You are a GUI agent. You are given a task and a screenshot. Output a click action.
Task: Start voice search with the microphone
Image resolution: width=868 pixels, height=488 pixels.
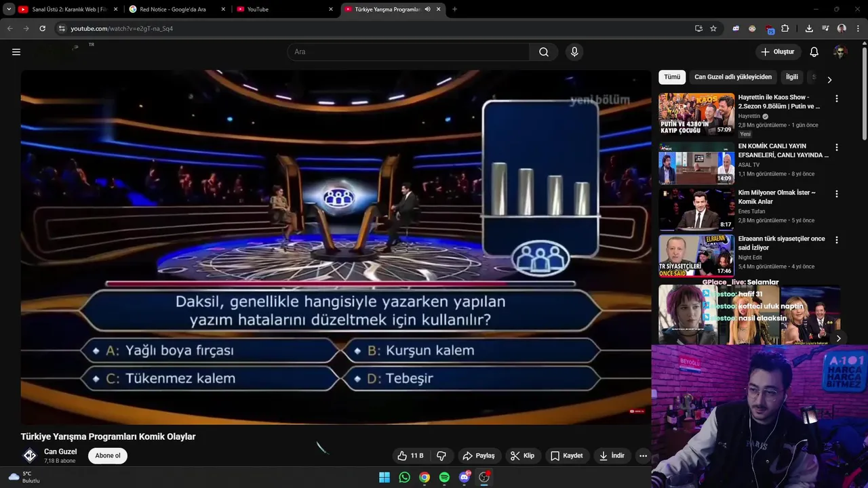pos(574,52)
